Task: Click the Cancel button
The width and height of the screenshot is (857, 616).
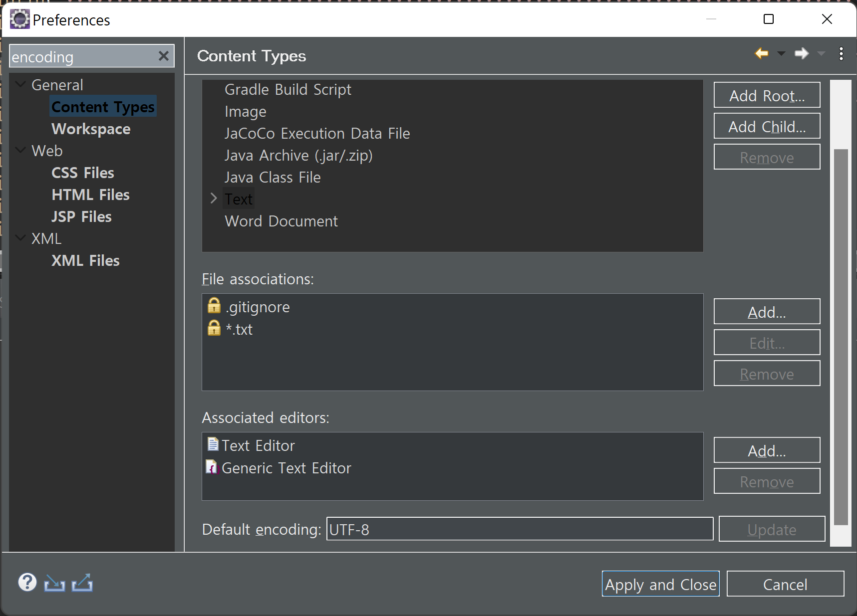Action: (786, 584)
